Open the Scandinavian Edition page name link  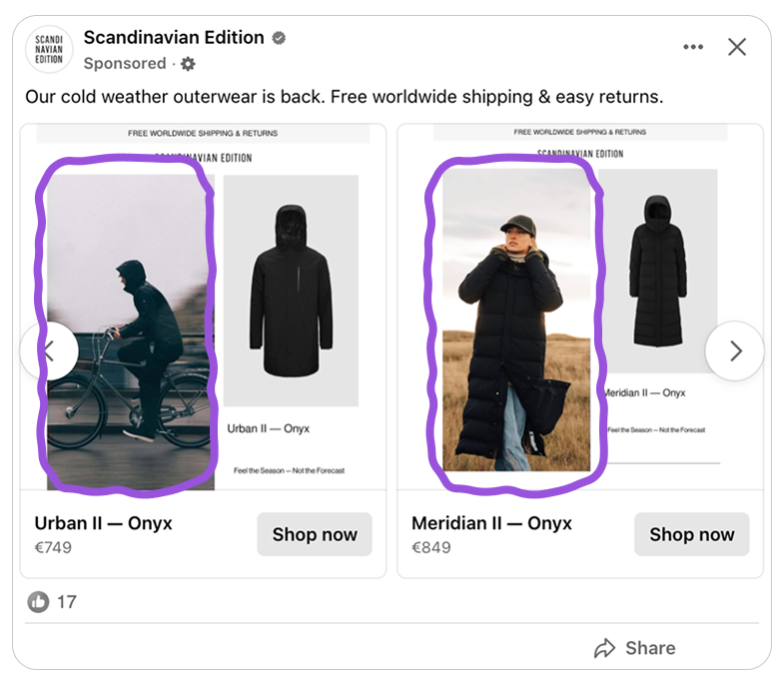(174, 38)
